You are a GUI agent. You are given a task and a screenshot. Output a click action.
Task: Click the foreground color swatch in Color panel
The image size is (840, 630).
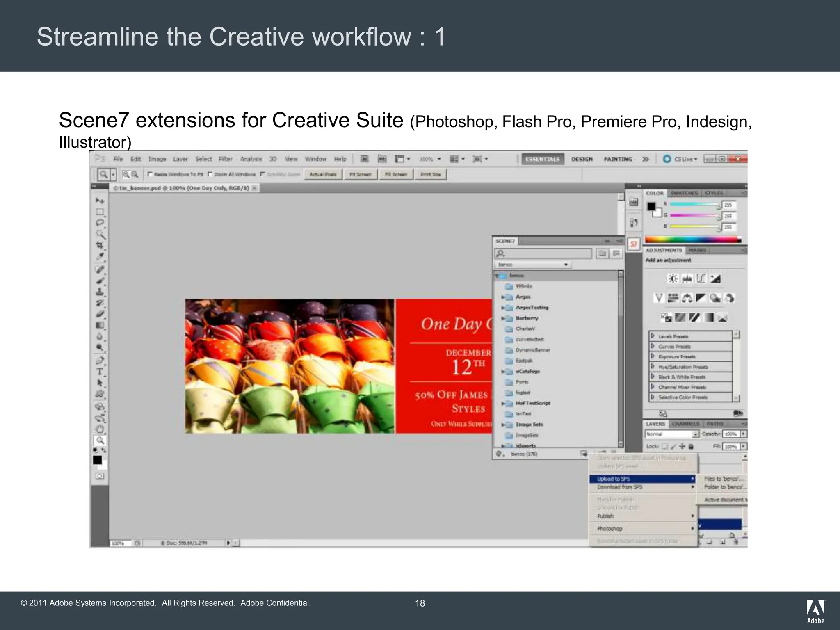pyautogui.click(x=651, y=206)
